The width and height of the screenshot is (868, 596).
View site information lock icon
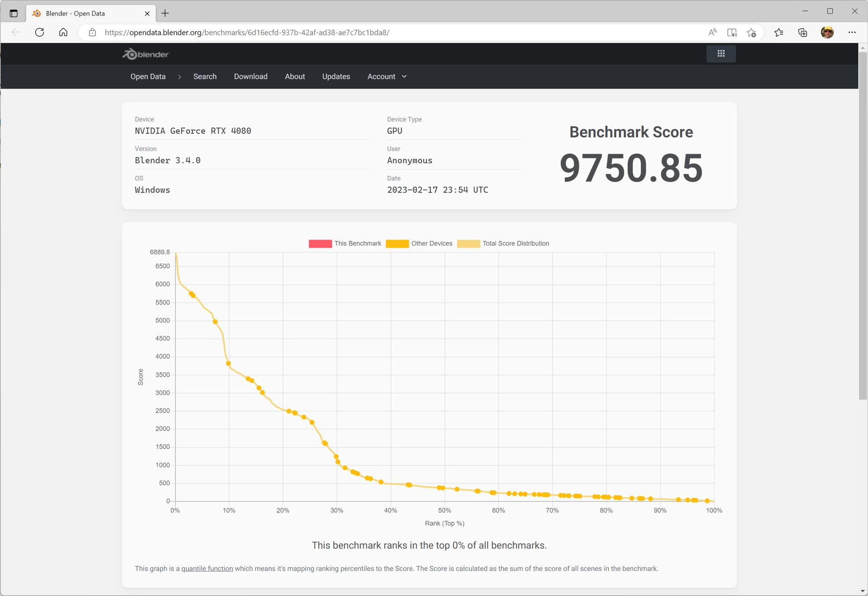[x=92, y=32]
